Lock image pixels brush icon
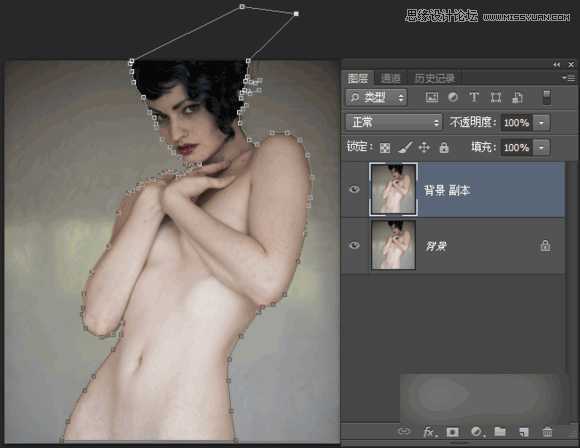The height and width of the screenshot is (448, 580). click(x=405, y=147)
